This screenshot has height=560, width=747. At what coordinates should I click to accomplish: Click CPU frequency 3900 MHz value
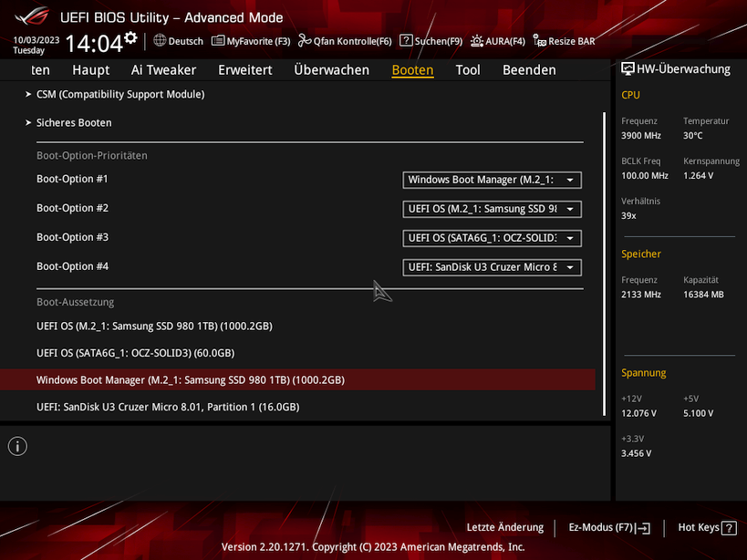click(x=641, y=136)
